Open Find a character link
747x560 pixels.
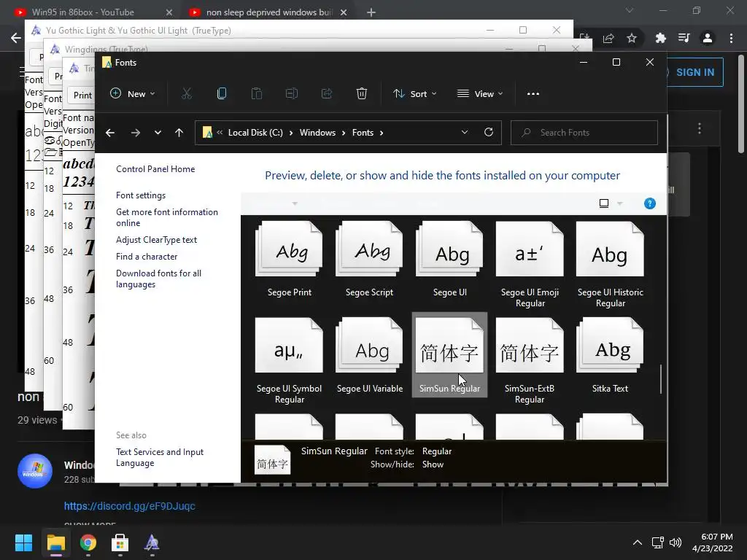[x=147, y=257]
